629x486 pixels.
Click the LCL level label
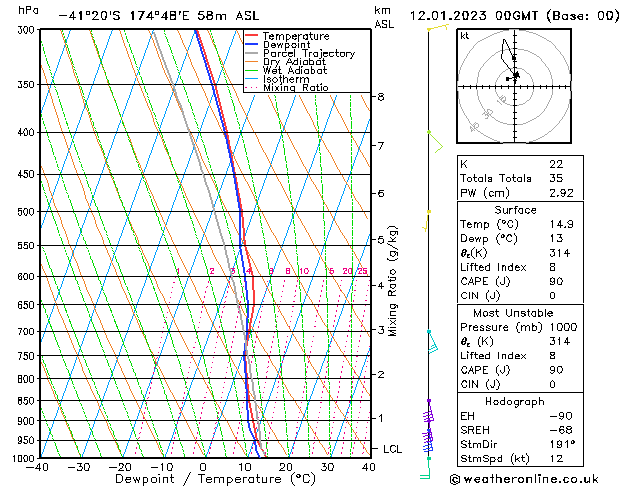pyautogui.click(x=392, y=449)
